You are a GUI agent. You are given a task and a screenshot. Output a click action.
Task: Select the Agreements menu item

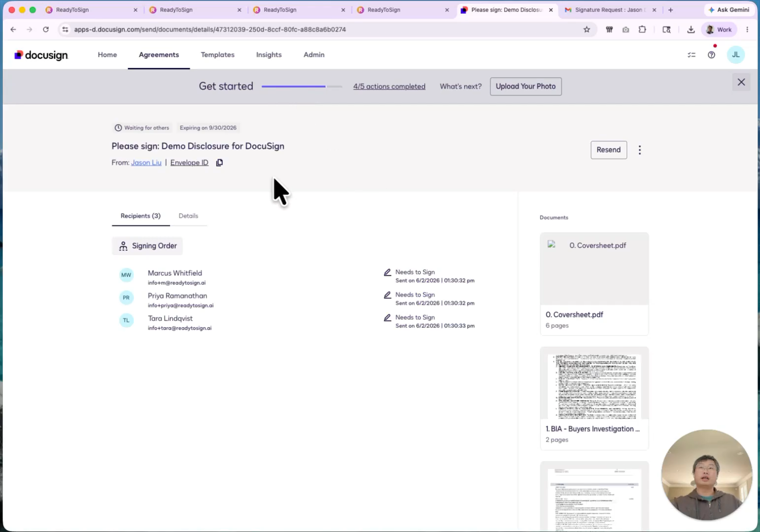pyautogui.click(x=159, y=55)
